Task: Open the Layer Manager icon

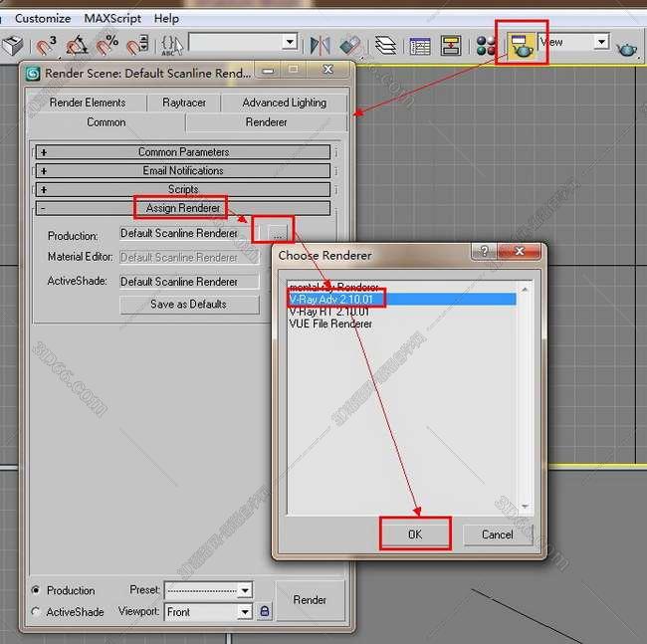Action: click(x=385, y=45)
